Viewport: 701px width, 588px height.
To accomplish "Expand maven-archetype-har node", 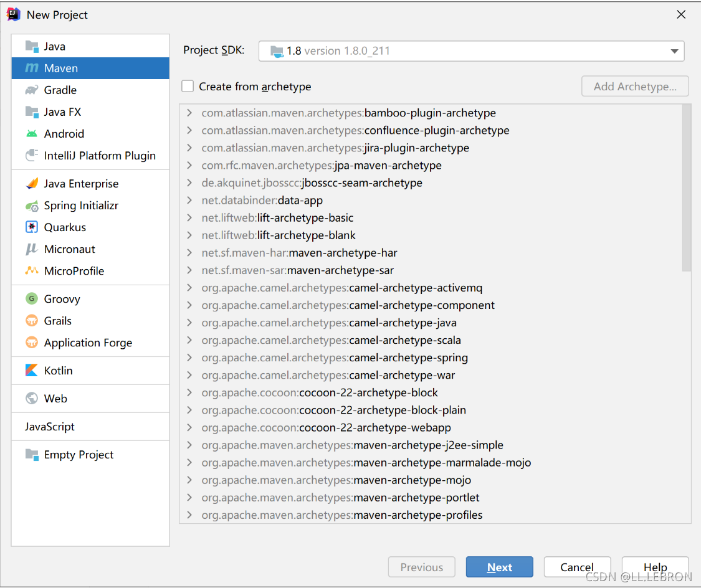I will (189, 252).
